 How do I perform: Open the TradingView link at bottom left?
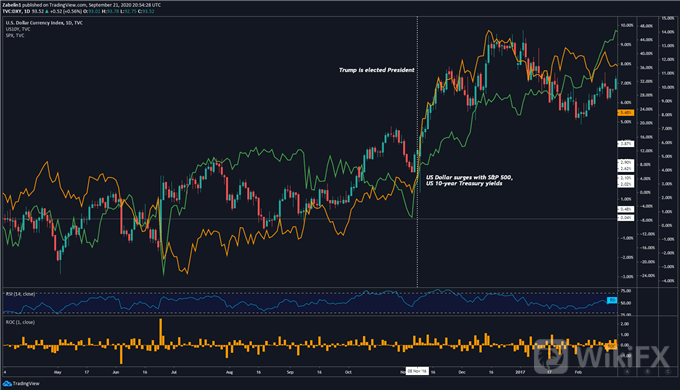tap(26, 383)
